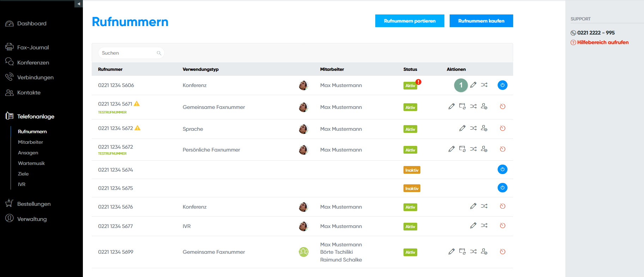Click into the Suchen search field

[x=127, y=53]
